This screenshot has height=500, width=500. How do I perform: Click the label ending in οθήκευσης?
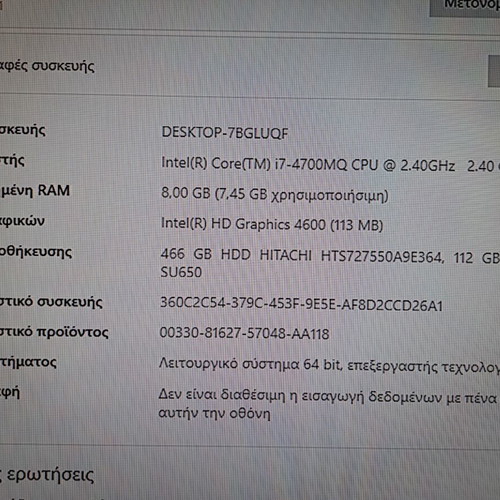click(x=36, y=252)
